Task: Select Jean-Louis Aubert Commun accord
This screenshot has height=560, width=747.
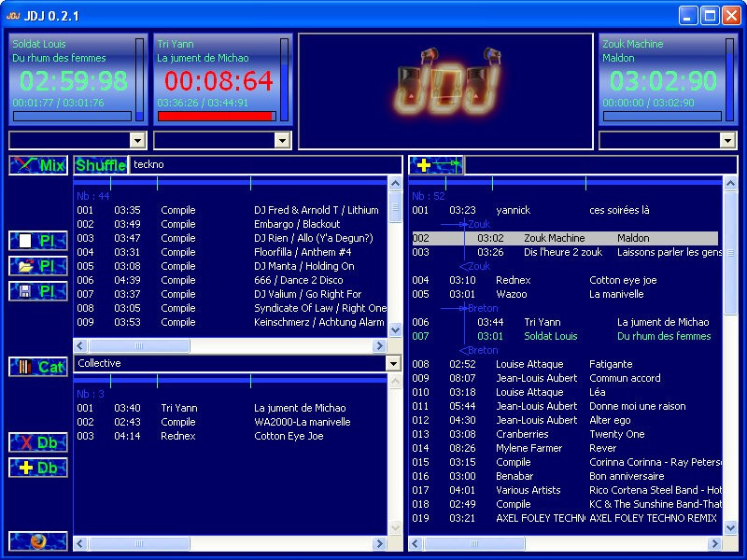Action: 566,378
